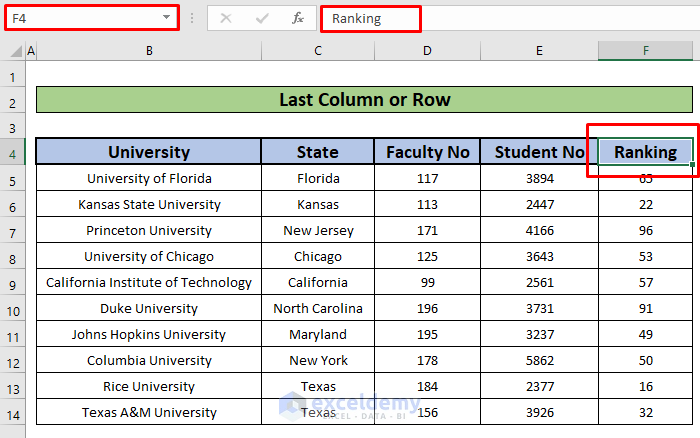
Task: Click inside the Name Box showing F4
Action: pos(80,18)
